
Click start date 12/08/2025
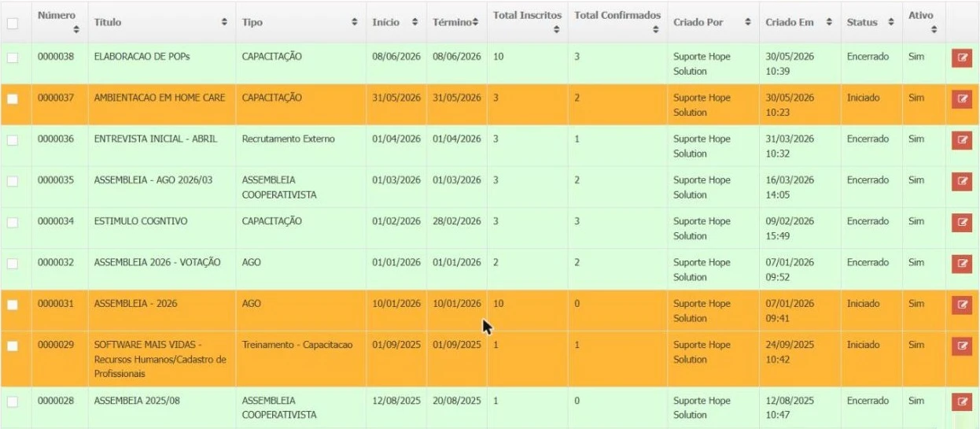pos(396,401)
